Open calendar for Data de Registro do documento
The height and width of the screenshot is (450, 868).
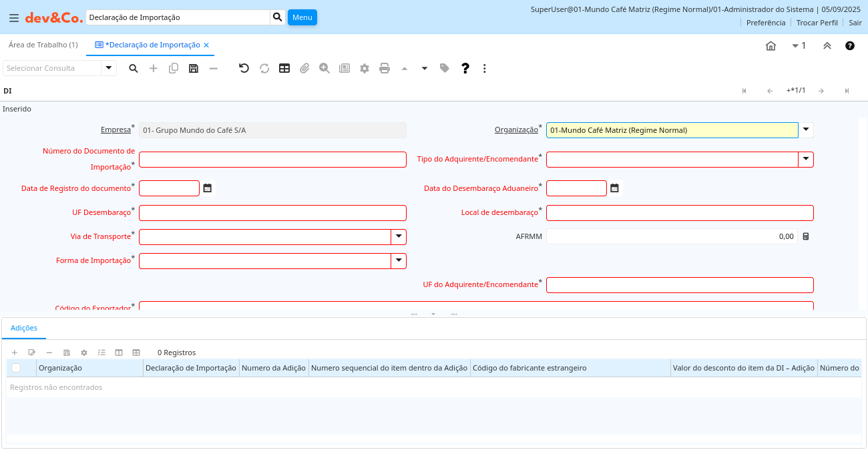coord(208,188)
